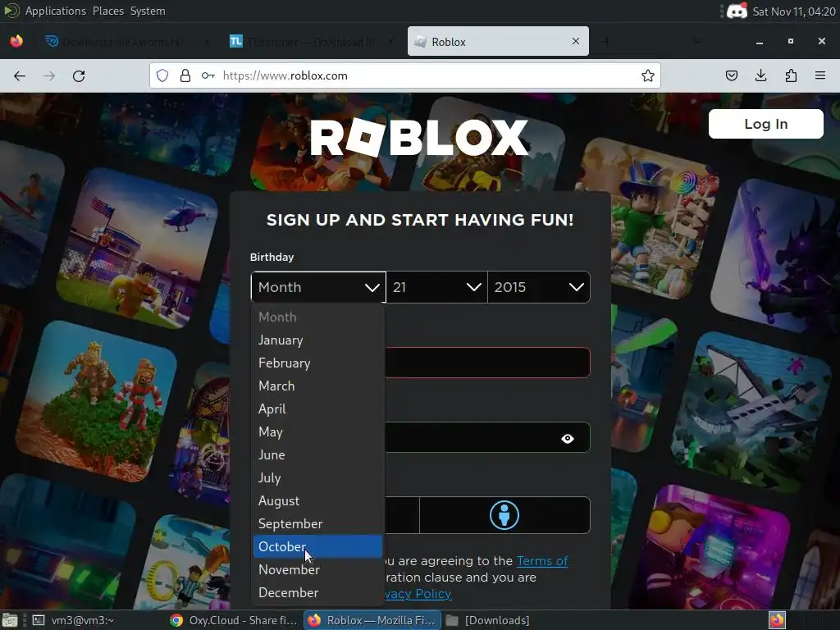Click the show desktop icon in taskbar
Screen dimensions: 840x630
(x=10, y=620)
